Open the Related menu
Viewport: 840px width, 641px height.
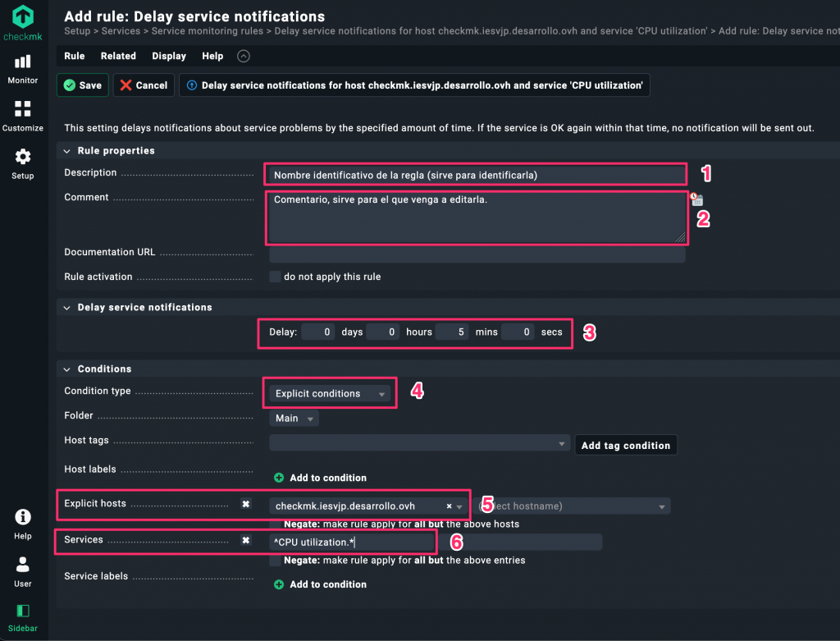coord(118,56)
